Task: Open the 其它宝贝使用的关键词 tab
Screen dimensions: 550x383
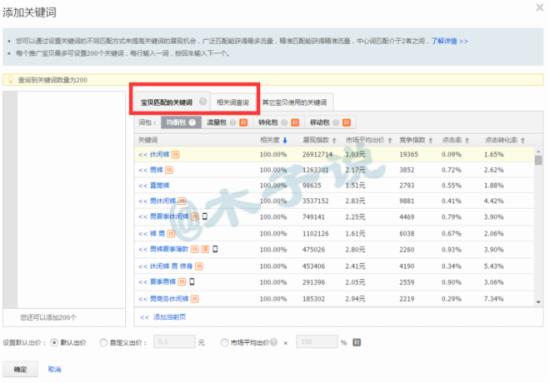Action: coord(295,102)
